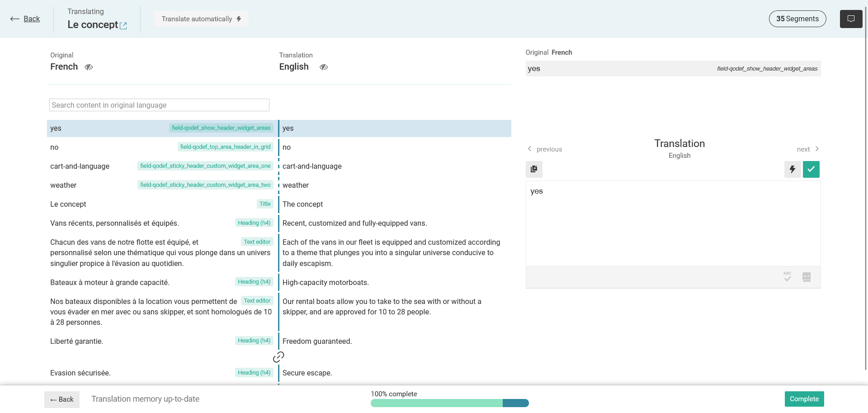Toggle visibility of English translation column
Viewport: 868px width, 413px height.
324,67
